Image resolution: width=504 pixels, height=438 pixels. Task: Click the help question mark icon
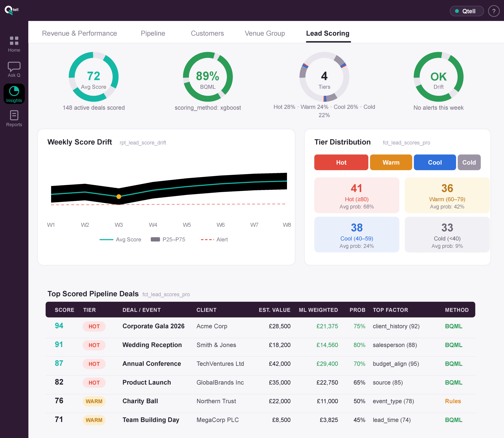coord(494,11)
